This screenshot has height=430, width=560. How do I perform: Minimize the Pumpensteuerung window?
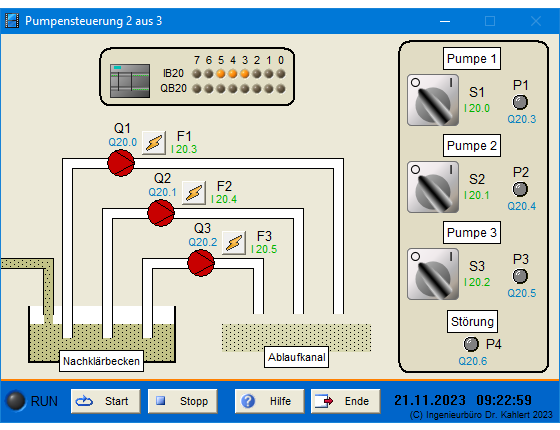pyautogui.click(x=445, y=21)
